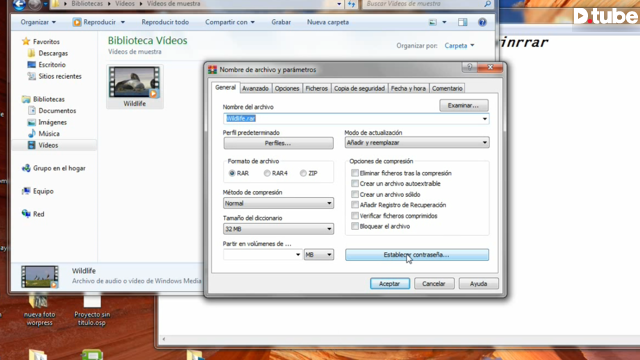Click Grabar in Explorer toolbar
Image resolution: width=640 pixels, height=360 pixels.
(281, 22)
